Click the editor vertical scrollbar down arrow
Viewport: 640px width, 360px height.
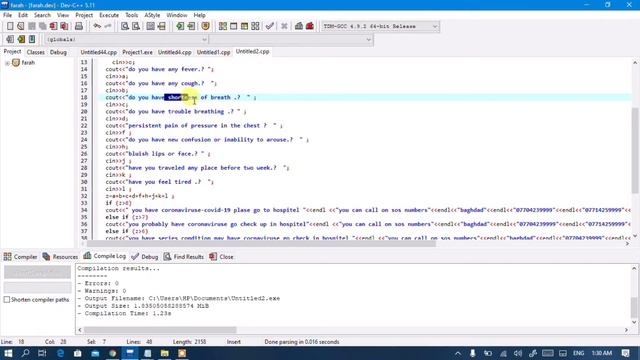pos(635,236)
